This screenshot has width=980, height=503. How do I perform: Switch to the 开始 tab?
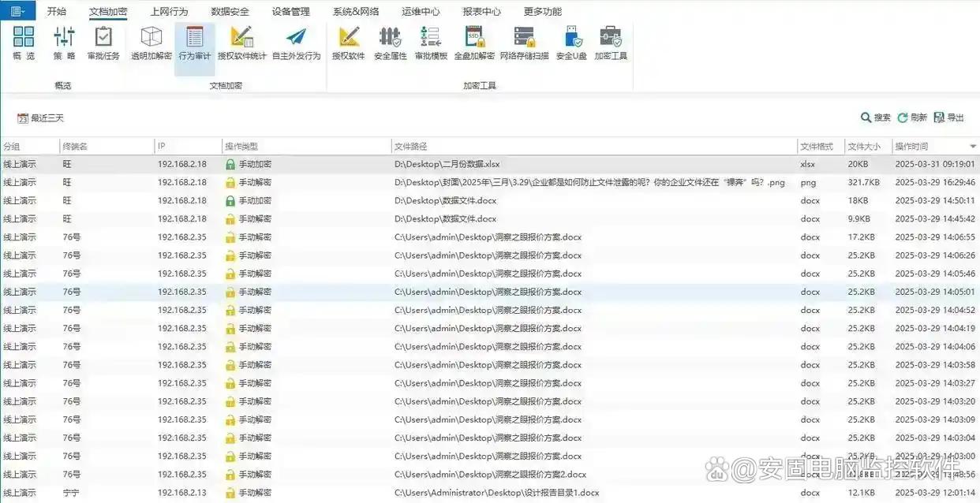pyautogui.click(x=57, y=12)
